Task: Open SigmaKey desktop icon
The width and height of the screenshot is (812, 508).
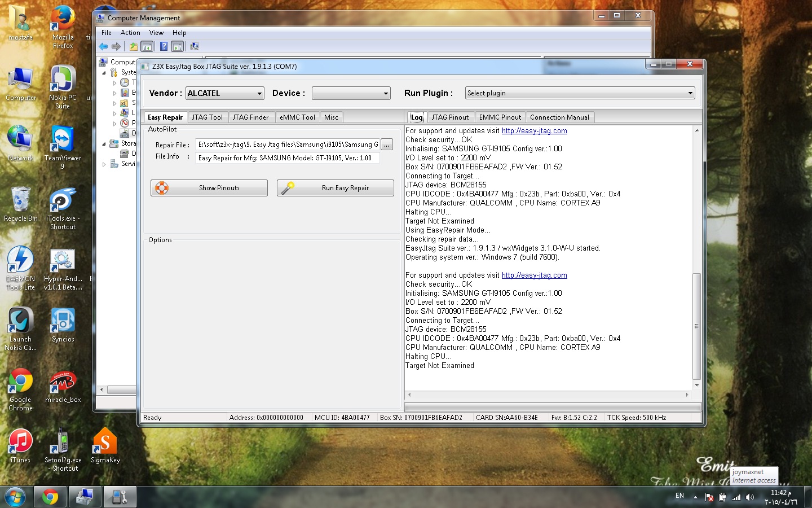Action: (x=105, y=446)
